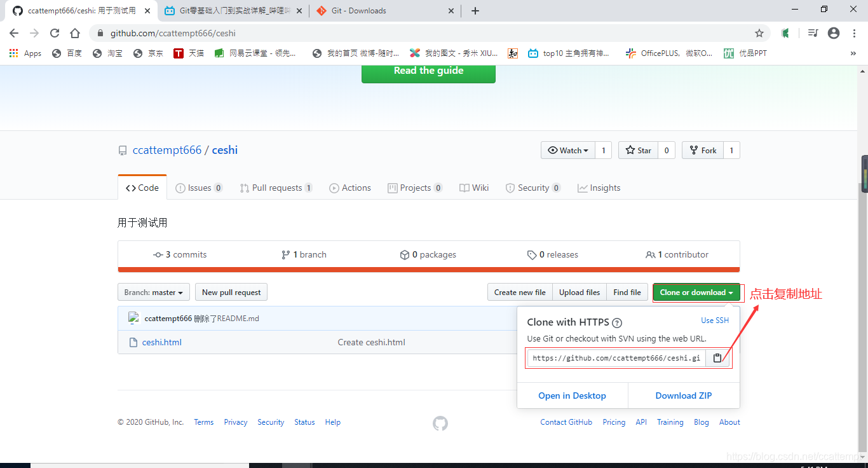Click Download ZIP
868x468 pixels.
684,396
